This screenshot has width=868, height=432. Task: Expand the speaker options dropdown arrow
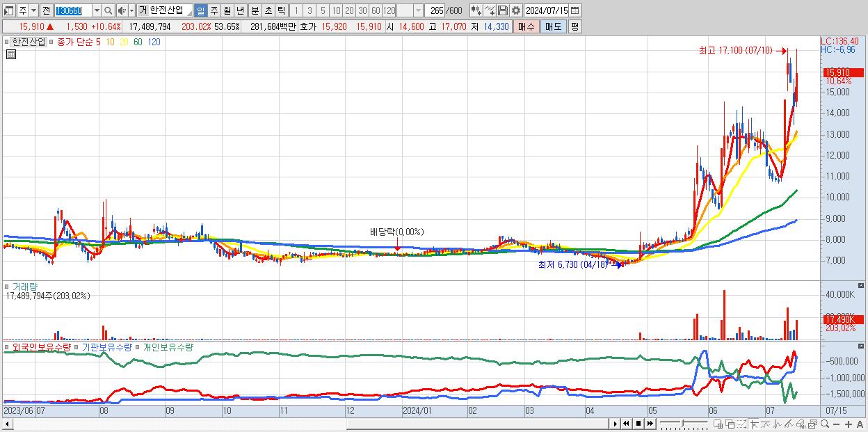131,10
